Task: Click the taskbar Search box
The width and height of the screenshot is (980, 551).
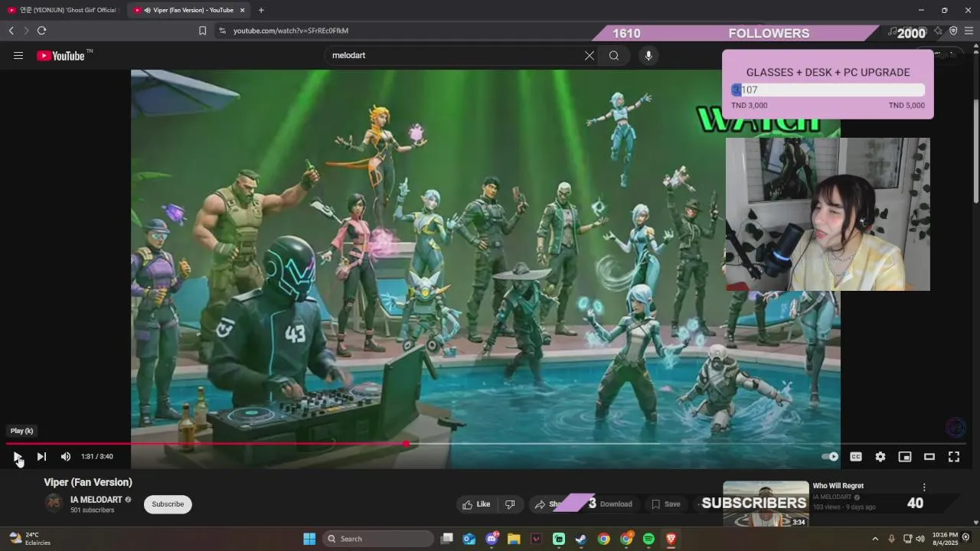Action: coord(378,539)
